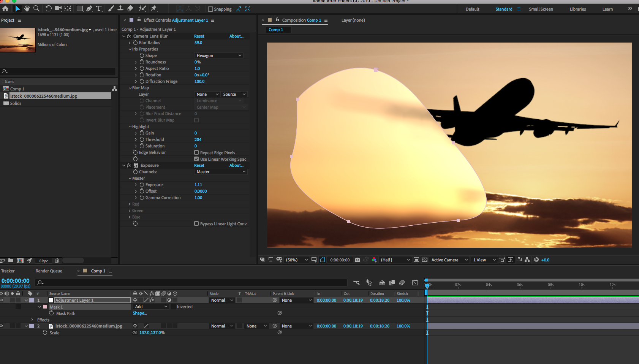Image resolution: width=639 pixels, height=364 pixels.
Task: Click the snapshot camera icon in viewer
Action: tap(357, 260)
